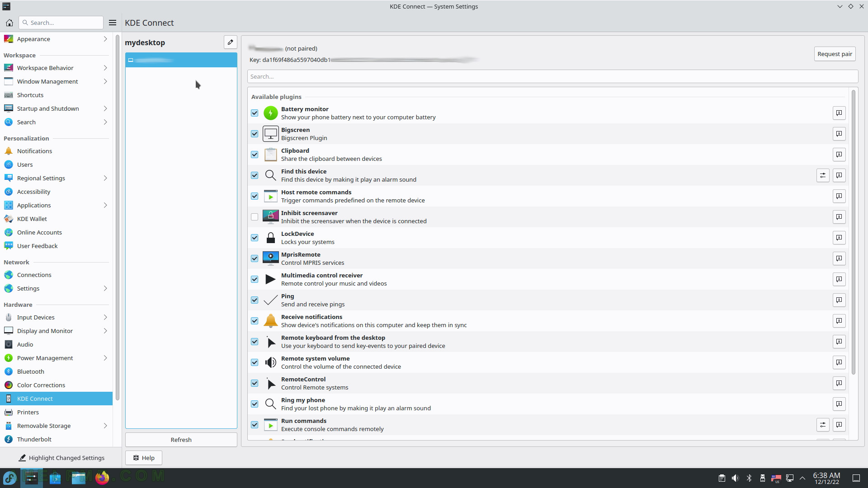868x488 pixels.
Task: Open configure settings for Find this device
Action: 823,175
